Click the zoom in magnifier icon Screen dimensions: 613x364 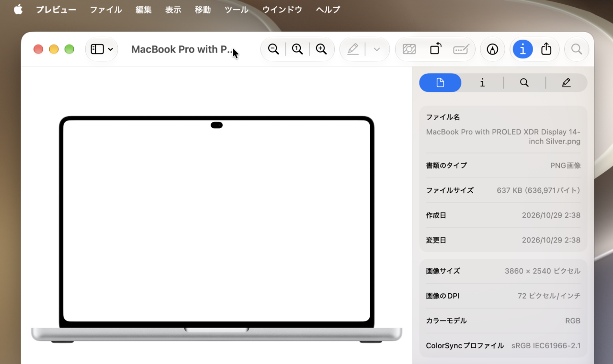(321, 49)
